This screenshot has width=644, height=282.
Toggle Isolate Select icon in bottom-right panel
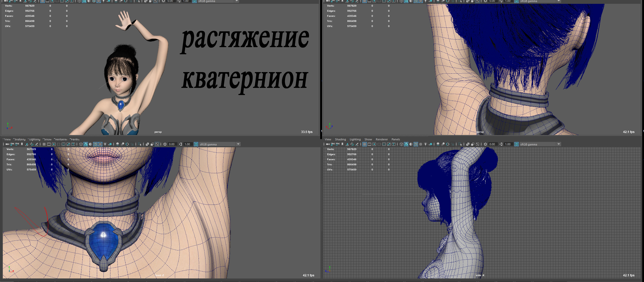[x=460, y=144]
